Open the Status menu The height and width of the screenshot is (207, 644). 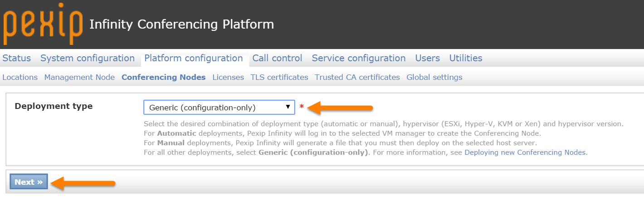(x=17, y=58)
